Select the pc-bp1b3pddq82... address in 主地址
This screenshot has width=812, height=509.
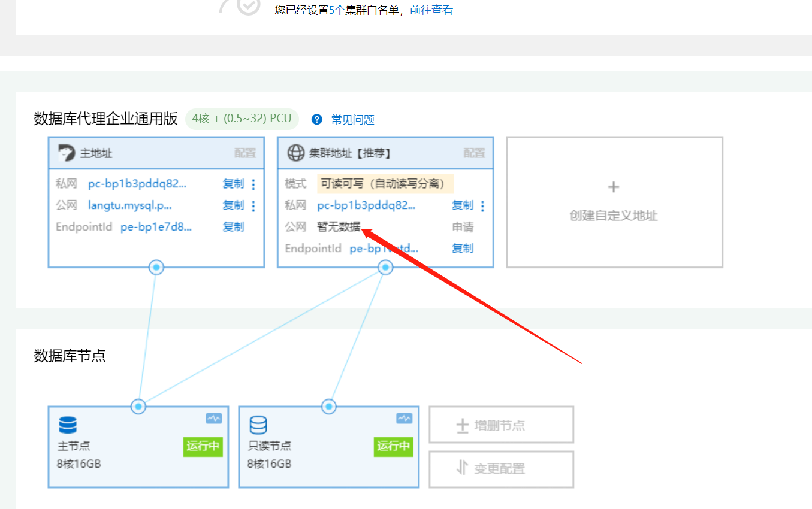(137, 184)
